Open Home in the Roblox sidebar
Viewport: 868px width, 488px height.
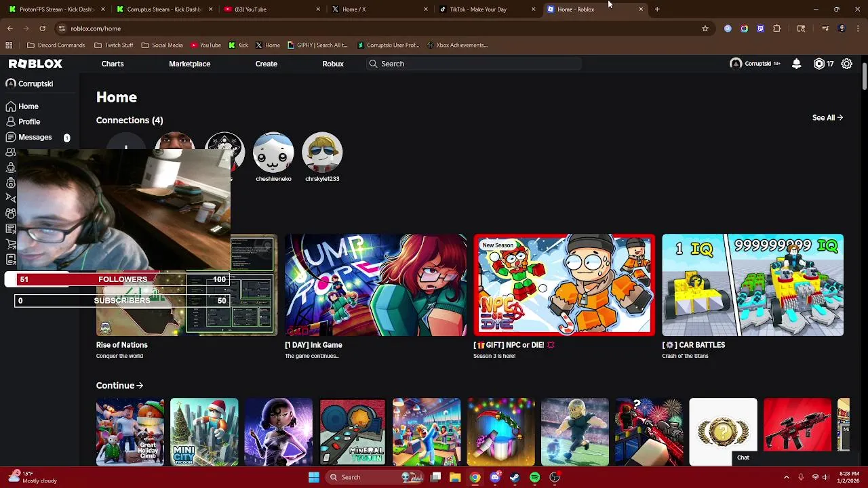click(x=22, y=106)
